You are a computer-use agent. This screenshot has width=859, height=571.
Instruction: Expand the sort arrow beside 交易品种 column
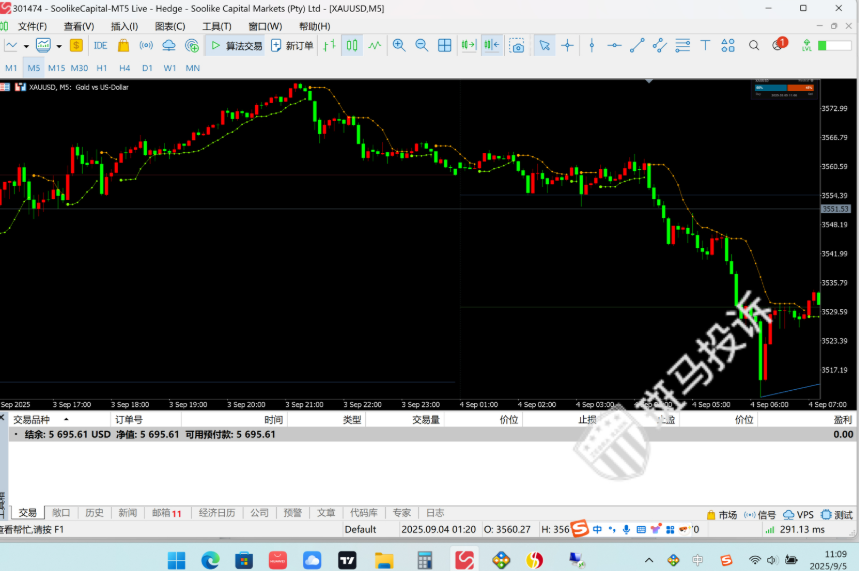coord(66,420)
